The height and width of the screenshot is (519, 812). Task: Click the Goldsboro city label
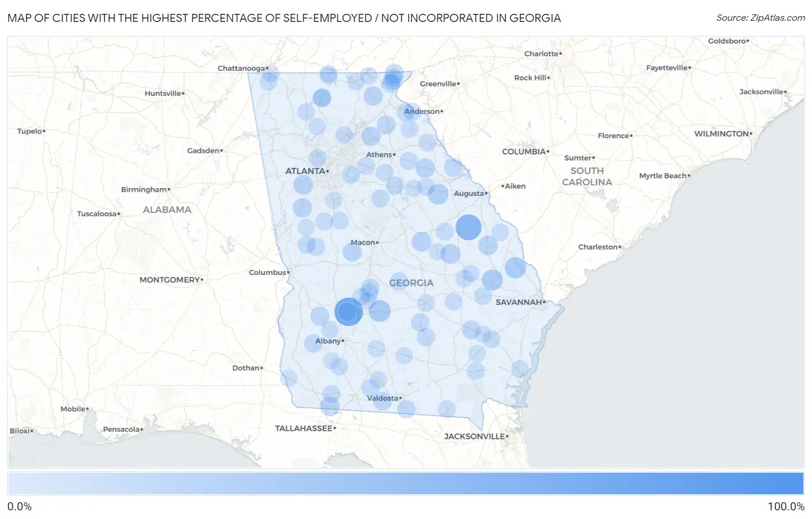point(727,41)
